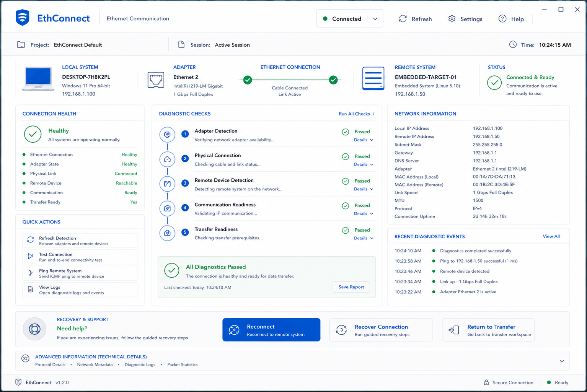Click the Help question mark icon
This screenshot has height=392, width=587.
click(x=502, y=19)
